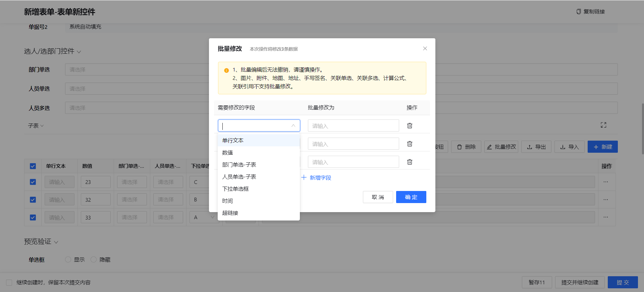
Task: Select the 隐藏 radio button
Action: pos(94,259)
